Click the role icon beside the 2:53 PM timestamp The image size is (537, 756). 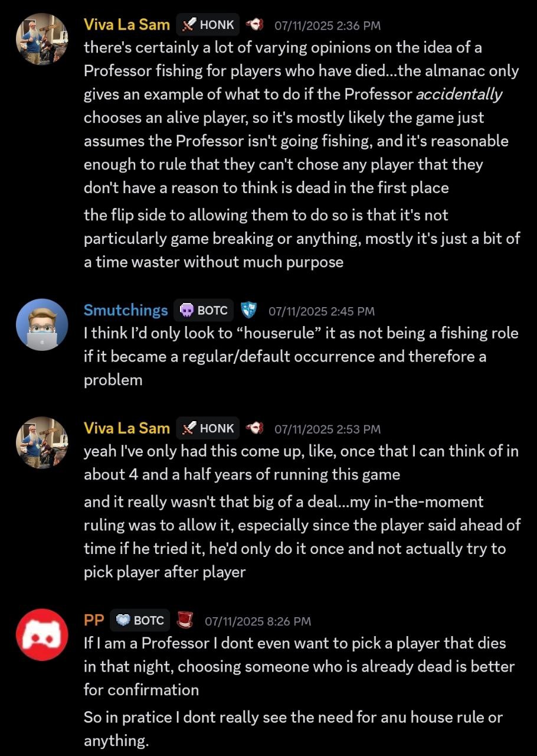pyautogui.click(x=254, y=428)
